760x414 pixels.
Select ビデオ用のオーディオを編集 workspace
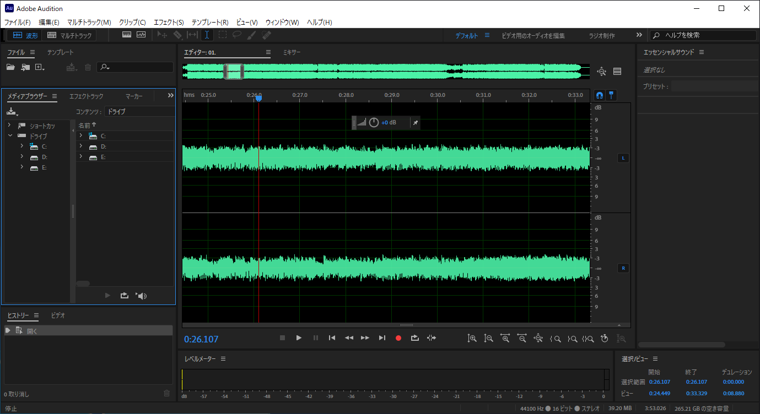[533, 36]
